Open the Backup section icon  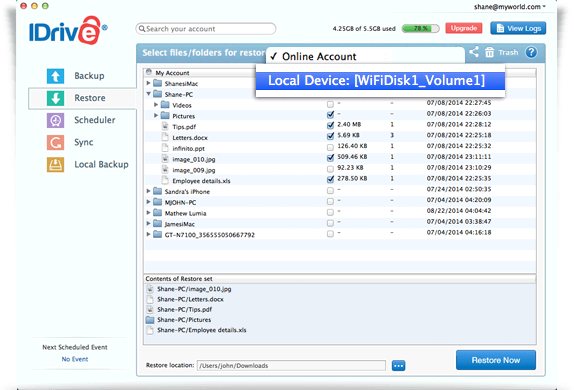(x=55, y=76)
